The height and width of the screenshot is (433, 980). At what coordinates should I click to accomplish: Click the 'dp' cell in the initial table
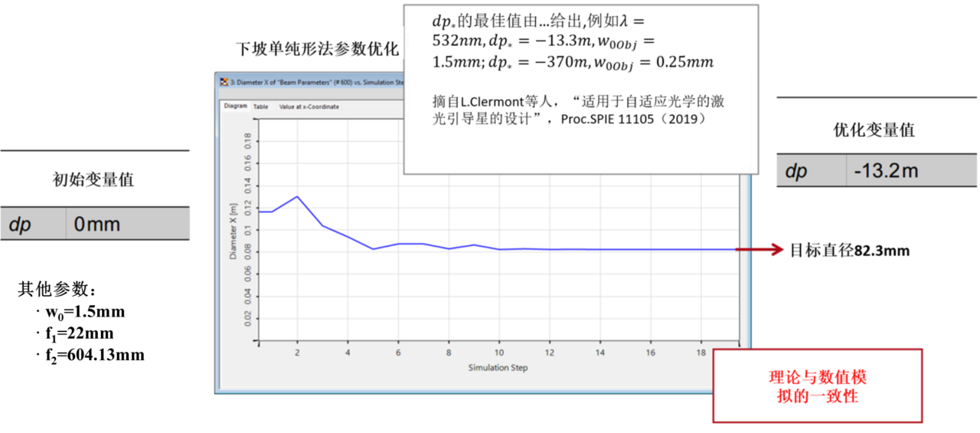20,226
